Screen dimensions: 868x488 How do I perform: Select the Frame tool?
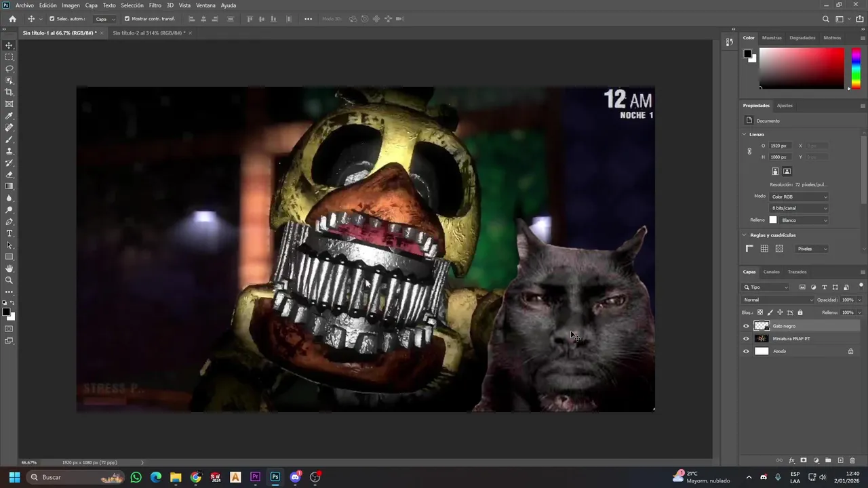point(9,104)
